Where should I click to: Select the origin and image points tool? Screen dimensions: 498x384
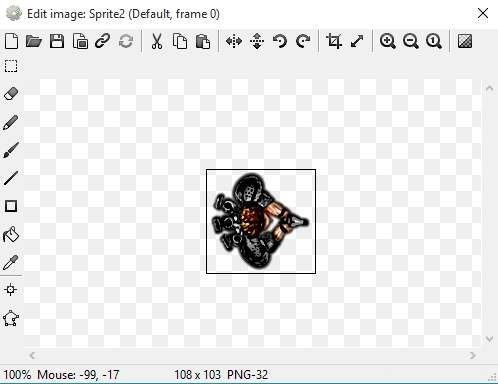point(11,289)
